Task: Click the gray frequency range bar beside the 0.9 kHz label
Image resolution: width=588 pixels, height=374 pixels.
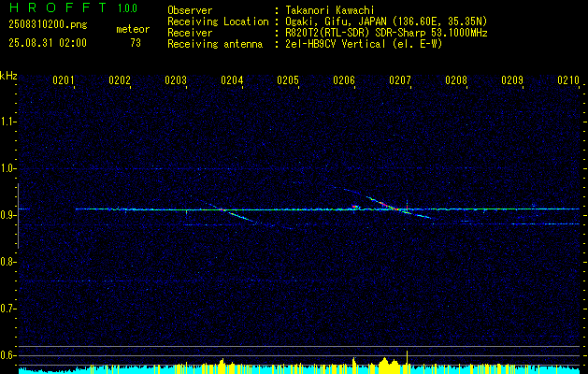Action: click(x=18, y=216)
